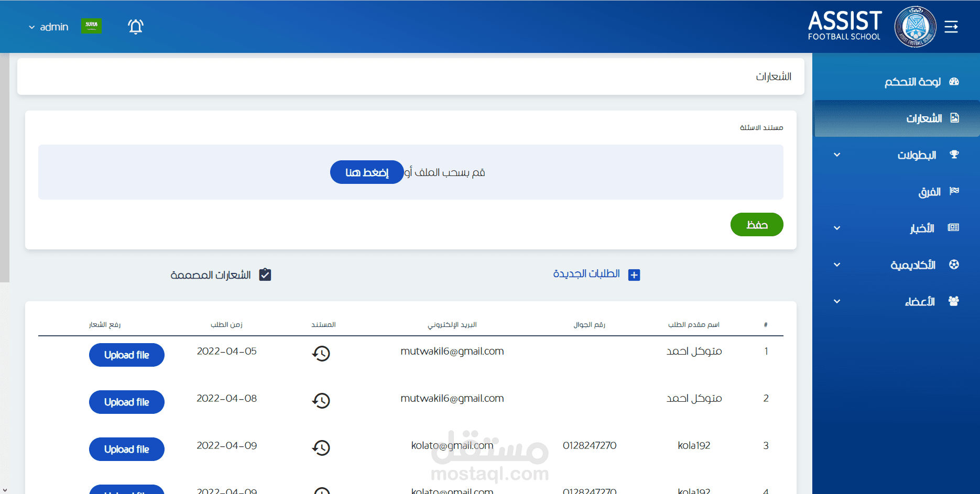
Task: Click the members group icon for الأعضاء
Action: pyautogui.click(x=954, y=301)
